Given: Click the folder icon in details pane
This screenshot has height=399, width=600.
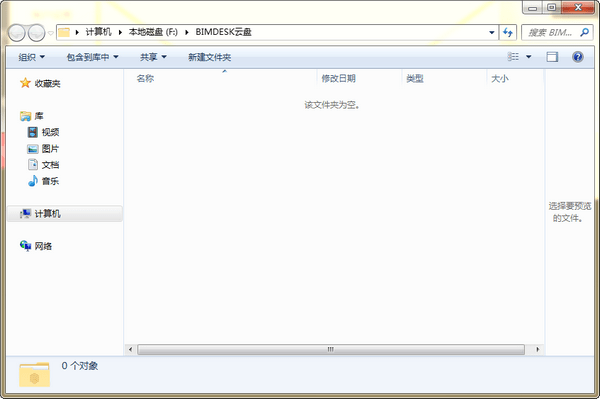Looking at the screenshot, I should tap(34, 375).
